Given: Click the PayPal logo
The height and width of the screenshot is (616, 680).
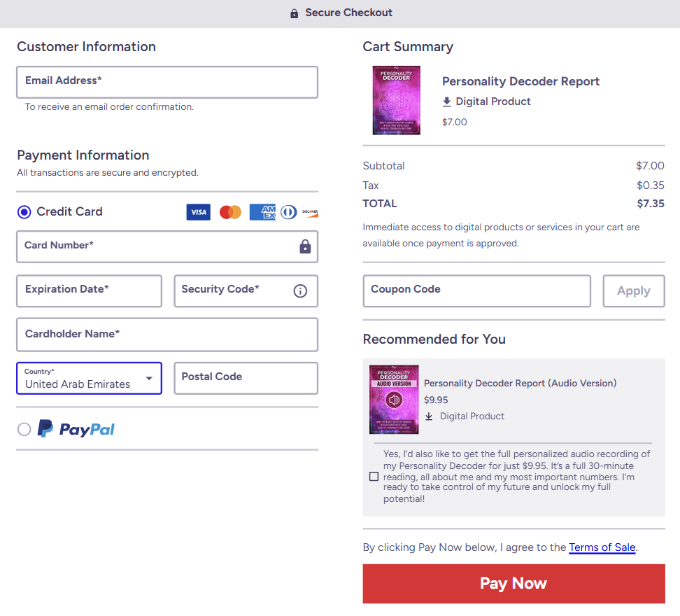Looking at the screenshot, I should [x=76, y=428].
